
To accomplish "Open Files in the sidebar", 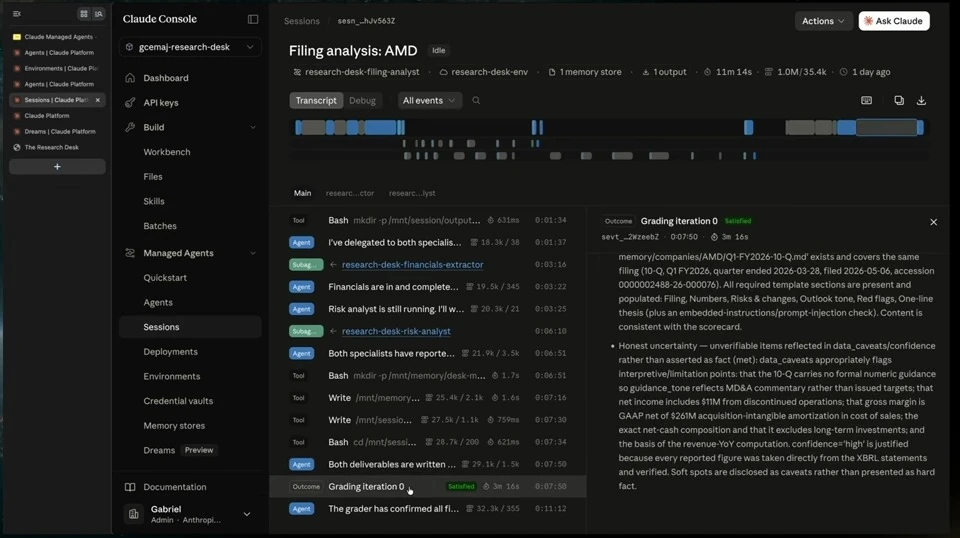I will (x=190, y=176).
